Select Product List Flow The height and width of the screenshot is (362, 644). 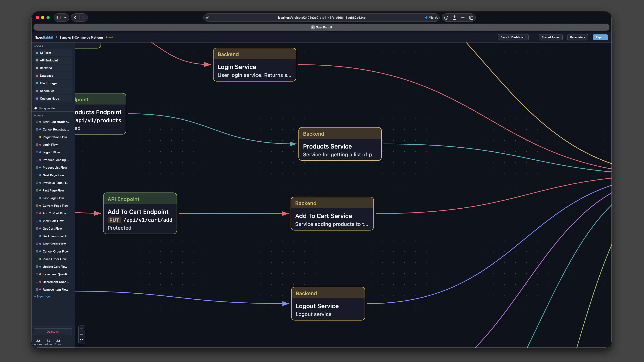pos(53,167)
